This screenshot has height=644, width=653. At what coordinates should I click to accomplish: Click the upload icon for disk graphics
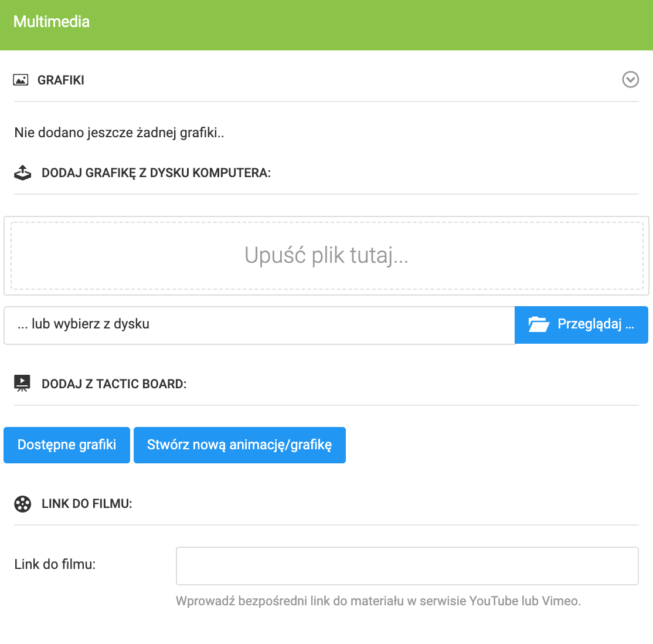22,173
